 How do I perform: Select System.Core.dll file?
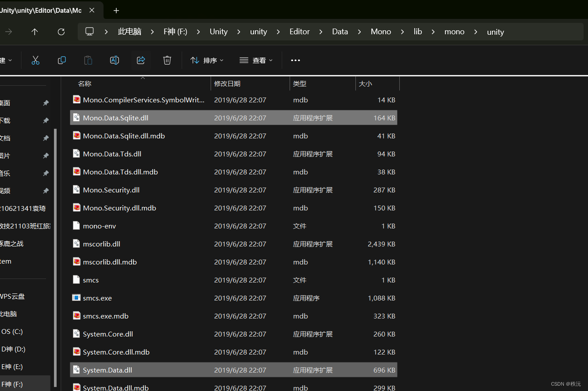(x=233, y=334)
